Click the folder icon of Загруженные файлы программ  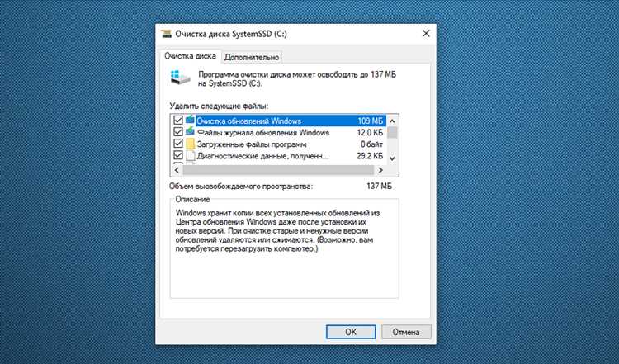click(191, 144)
